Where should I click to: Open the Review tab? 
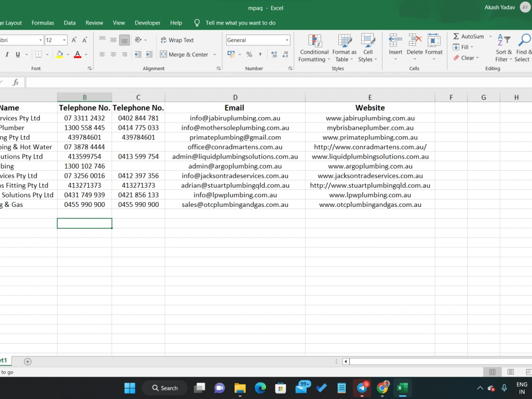[94, 23]
